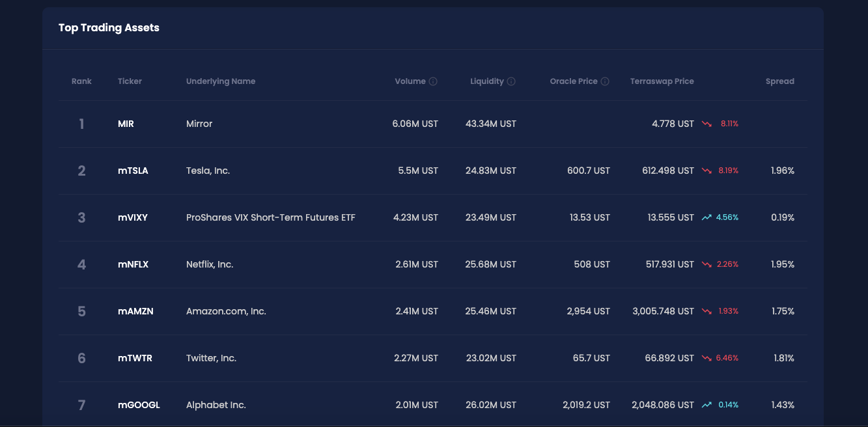This screenshot has height=427, width=868.
Task: Open the MIR ticker
Action: click(126, 124)
